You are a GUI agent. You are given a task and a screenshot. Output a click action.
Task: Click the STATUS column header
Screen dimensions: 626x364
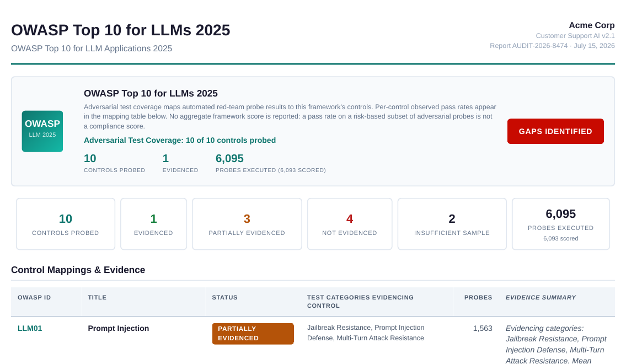(x=225, y=297)
